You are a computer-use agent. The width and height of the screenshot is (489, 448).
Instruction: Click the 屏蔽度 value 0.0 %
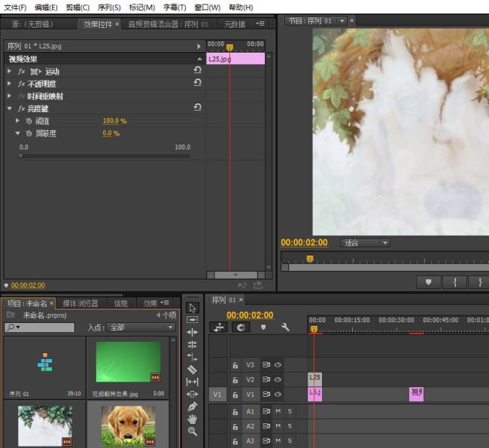111,133
